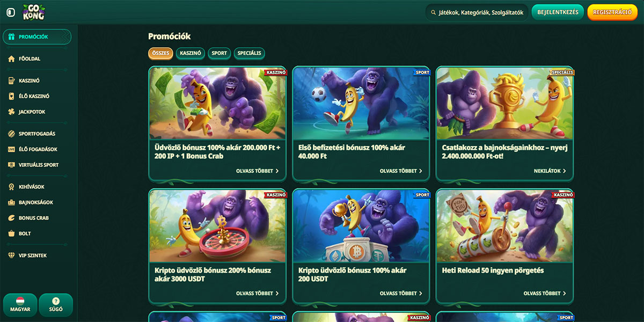Click the Bejelentkezés login button
This screenshot has height=322, width=644.
pyautogui.click(x=558, y=12)
